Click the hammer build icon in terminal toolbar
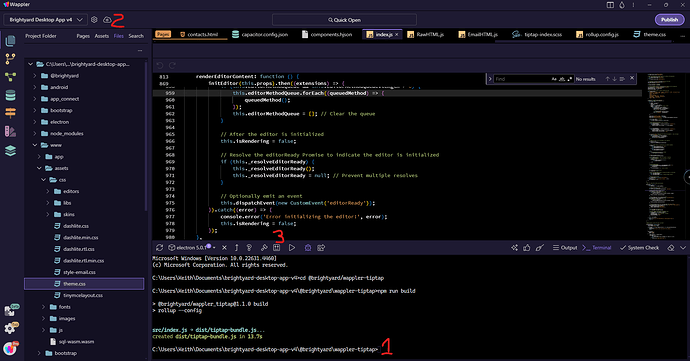 [x=264, y=248]
